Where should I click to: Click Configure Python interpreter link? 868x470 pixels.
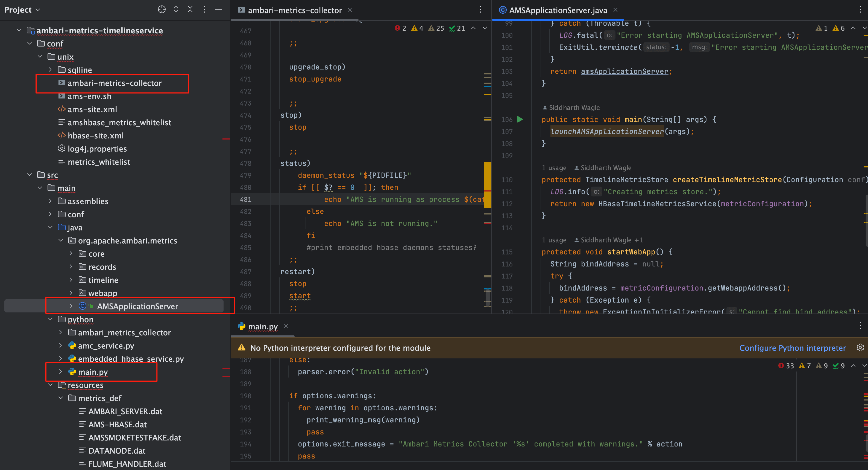pyautogui.click(x=792, y=348)
